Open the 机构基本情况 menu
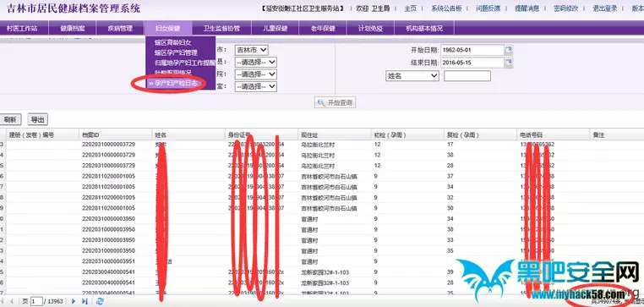This screenshot has height=307, width=644. pos(424,29)
